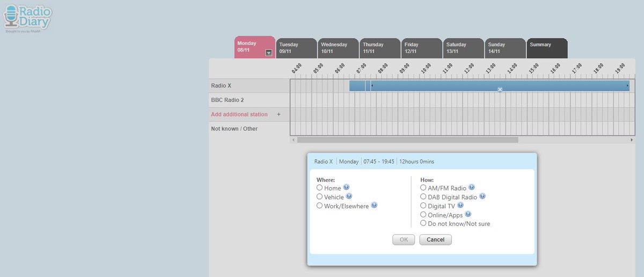Click the 19:00 time label
This screenshot has height=277, width=644.
point(620,68)
